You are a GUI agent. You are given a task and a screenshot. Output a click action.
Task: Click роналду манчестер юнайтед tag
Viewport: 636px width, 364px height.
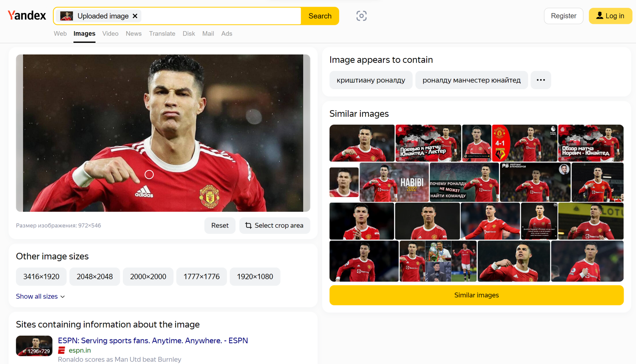[472, 80]
